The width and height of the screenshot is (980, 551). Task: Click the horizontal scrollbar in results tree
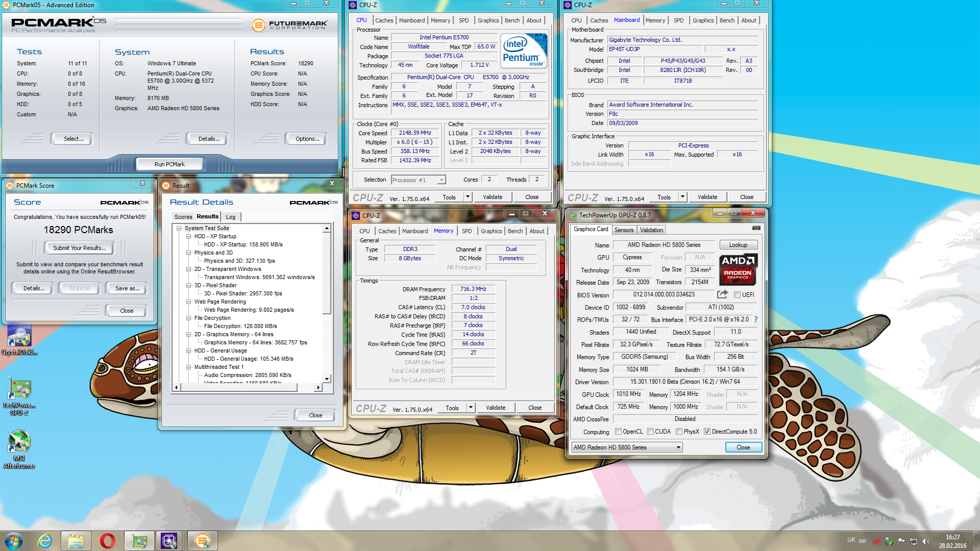238,388
